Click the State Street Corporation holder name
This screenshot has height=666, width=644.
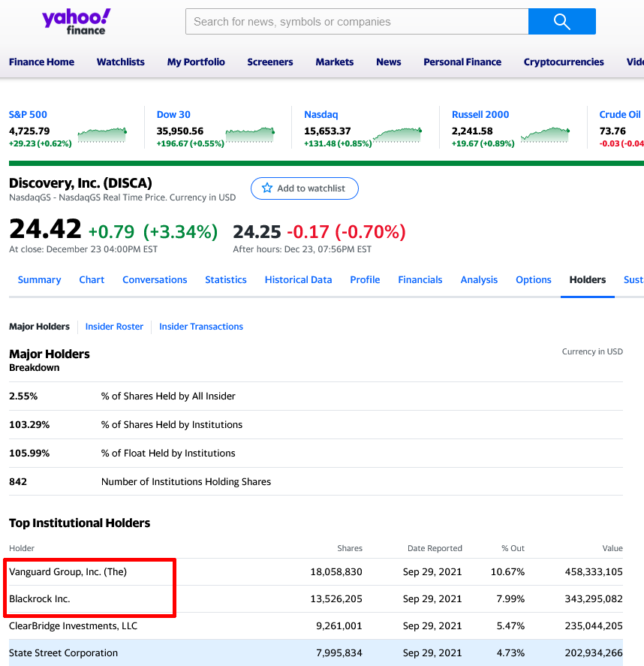click(x=63, y=652)
